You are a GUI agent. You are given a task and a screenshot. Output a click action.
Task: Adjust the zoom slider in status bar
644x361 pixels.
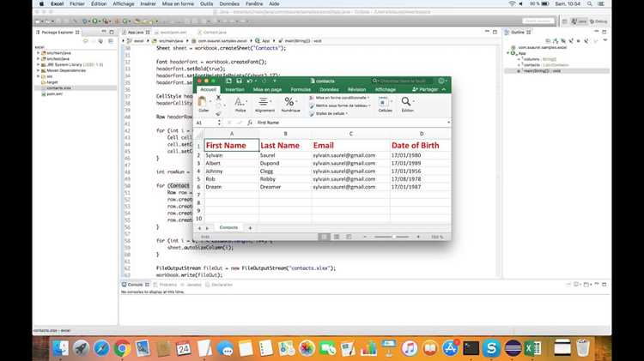(x=393, y=237)
